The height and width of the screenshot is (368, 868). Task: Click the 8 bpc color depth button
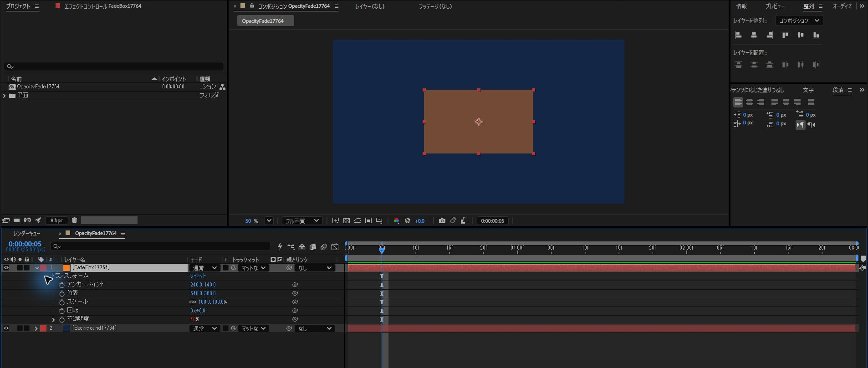pyautogui.click(x=57, y=220)
